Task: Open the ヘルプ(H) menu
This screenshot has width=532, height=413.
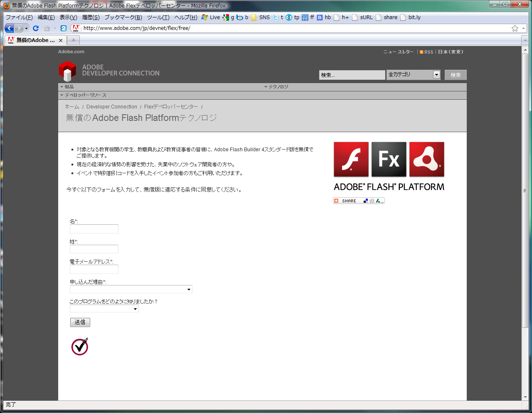Action: pos(186,17)
